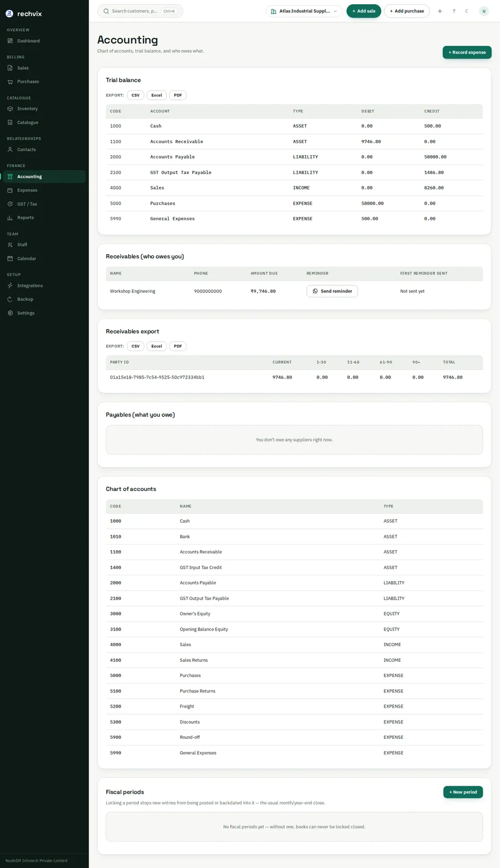Click the Record expense button
The image size is (500, 868).
(x=467, y=52)
